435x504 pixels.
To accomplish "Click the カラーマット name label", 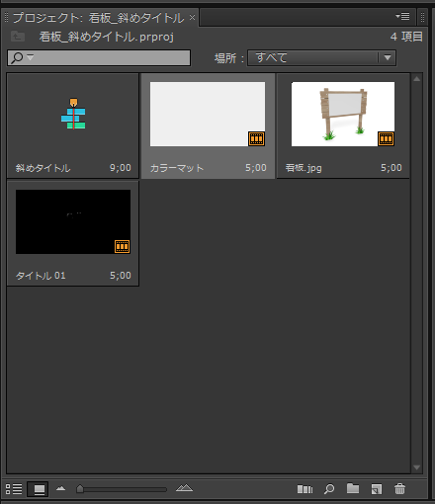I will click(x=177, y=168).
